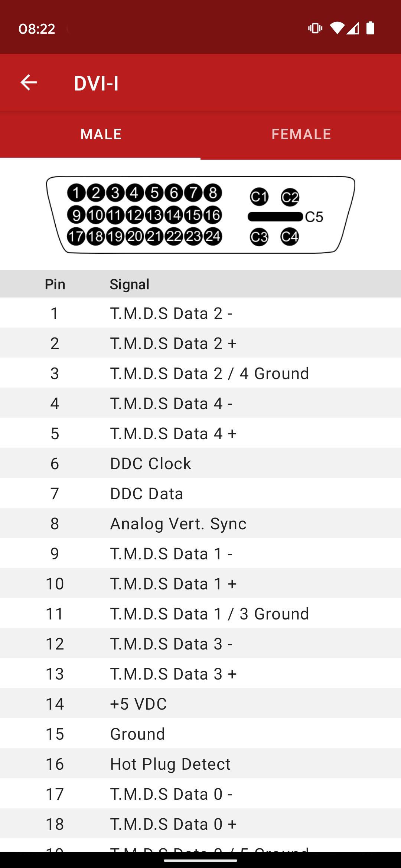Tap the Analog Vert. Sync row
Screen dimensions: 401x868
(x=200, y=523)
